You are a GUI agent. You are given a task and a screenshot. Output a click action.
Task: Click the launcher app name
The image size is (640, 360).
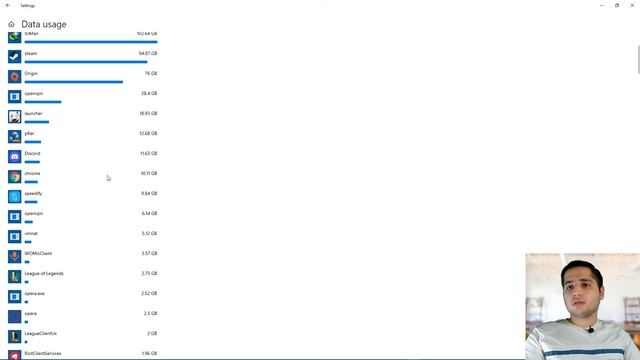coord(33,113)
